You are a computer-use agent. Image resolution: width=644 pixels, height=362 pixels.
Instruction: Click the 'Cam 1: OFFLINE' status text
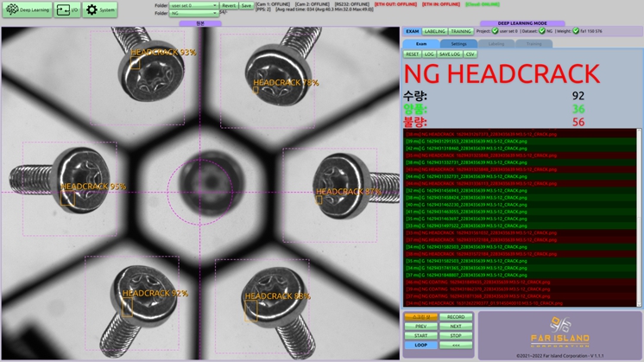pos(273,4)
